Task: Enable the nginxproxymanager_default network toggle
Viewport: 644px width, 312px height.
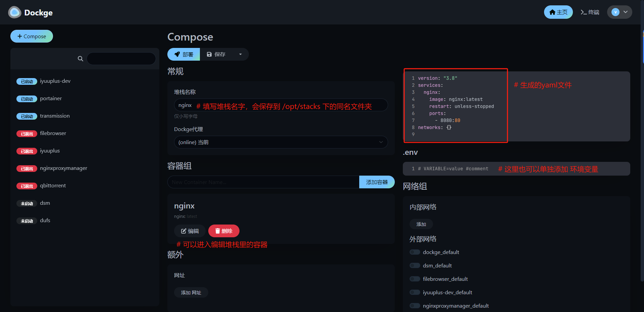Action: [x=415, y=306]
